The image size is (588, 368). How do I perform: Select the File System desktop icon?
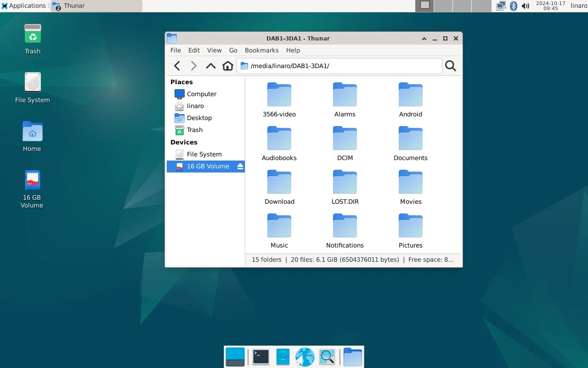pyautogui.click(x=33, y=88)
